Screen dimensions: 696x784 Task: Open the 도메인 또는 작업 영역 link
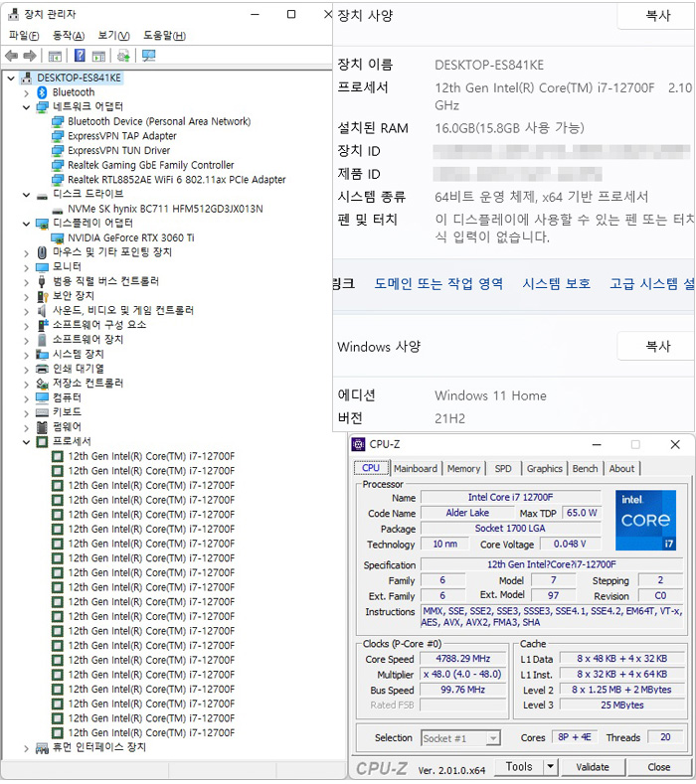coord(438,284)
